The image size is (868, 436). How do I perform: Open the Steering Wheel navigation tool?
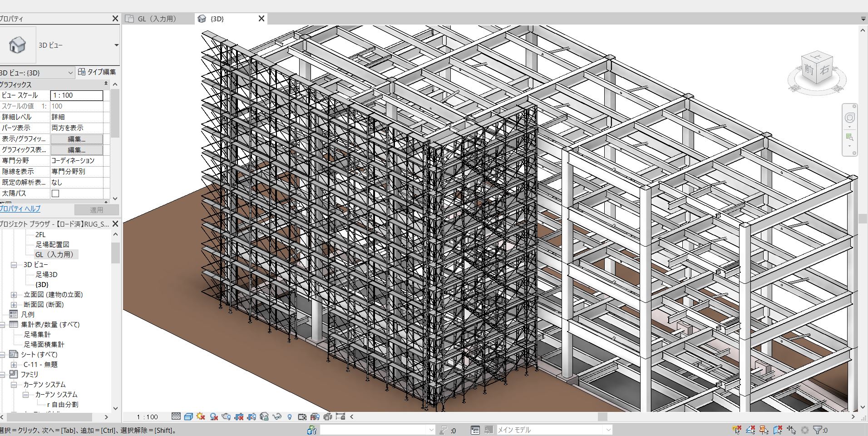tap(849, 118)
